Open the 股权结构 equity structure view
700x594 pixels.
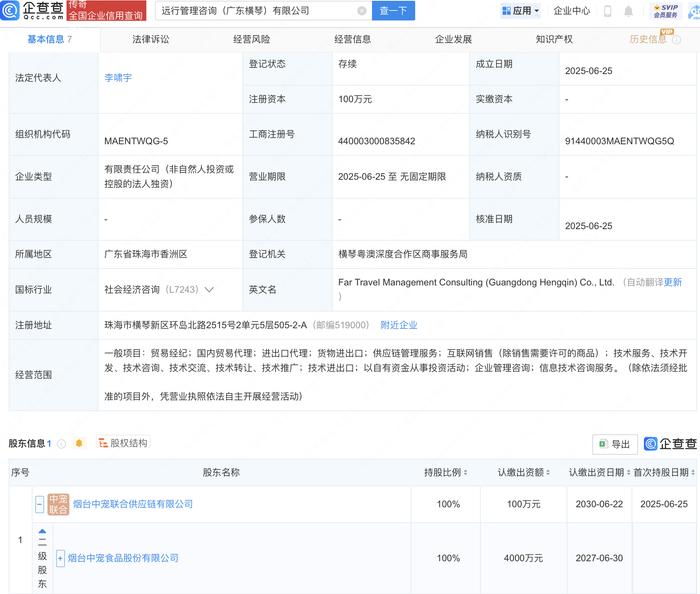pos(123,443)
